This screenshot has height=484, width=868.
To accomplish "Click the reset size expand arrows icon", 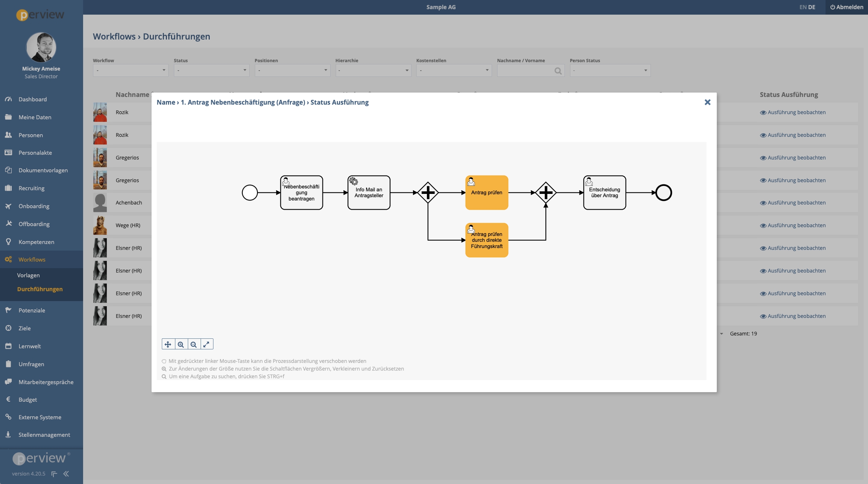I will (x=206, y=344).
